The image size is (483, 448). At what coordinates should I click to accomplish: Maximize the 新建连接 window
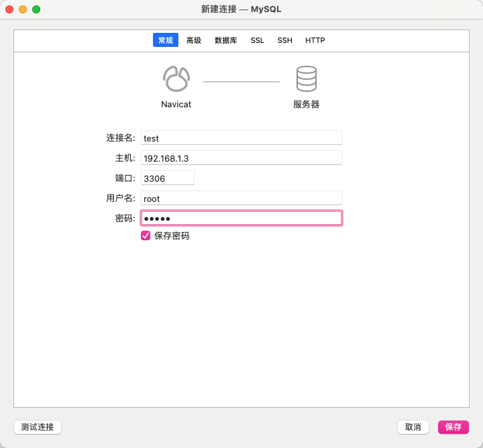click(x=36, y=9)
